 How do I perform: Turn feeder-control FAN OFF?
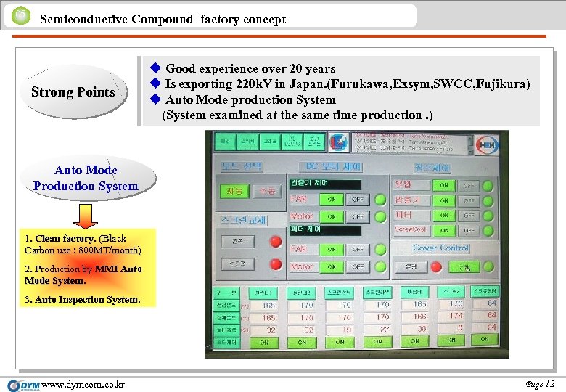pos(357,249)
